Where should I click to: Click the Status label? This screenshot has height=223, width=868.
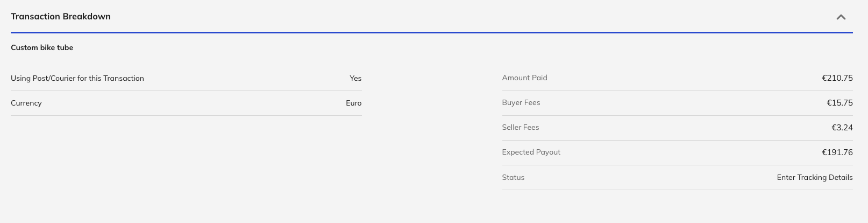513,177
